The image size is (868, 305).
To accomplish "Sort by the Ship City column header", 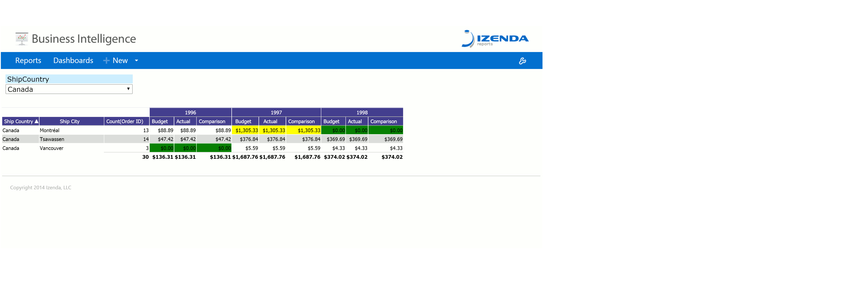I will tap(69, 121).
